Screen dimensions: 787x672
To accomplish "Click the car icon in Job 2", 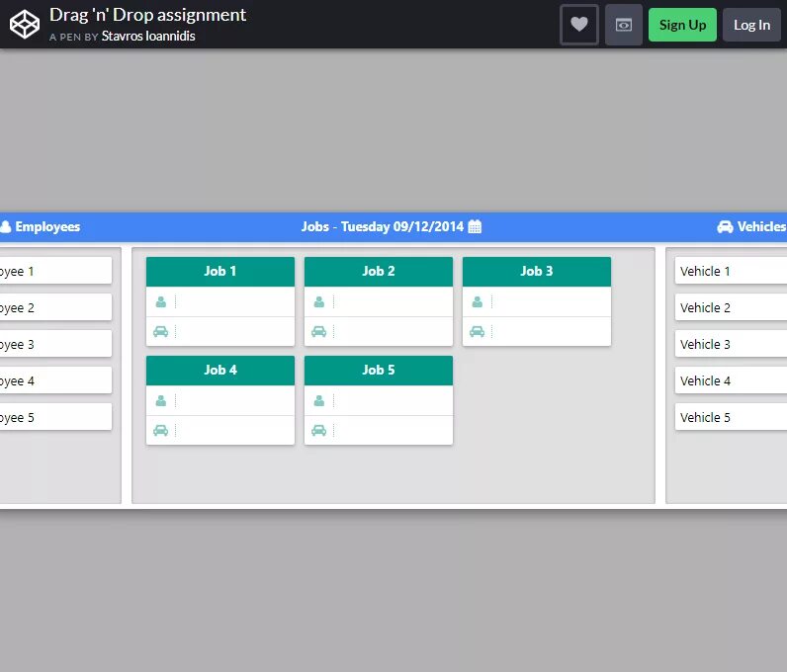I will tap(318, 331).
